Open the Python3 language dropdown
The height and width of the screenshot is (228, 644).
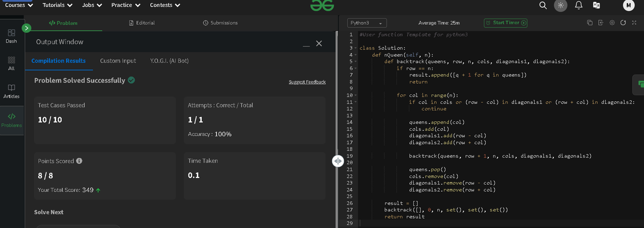click(368, 23)
